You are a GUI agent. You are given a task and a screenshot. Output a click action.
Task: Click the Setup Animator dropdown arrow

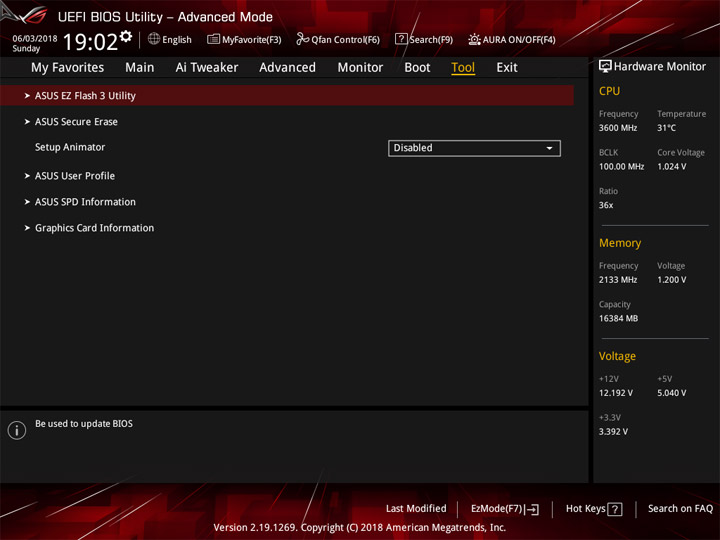[549, 148]
